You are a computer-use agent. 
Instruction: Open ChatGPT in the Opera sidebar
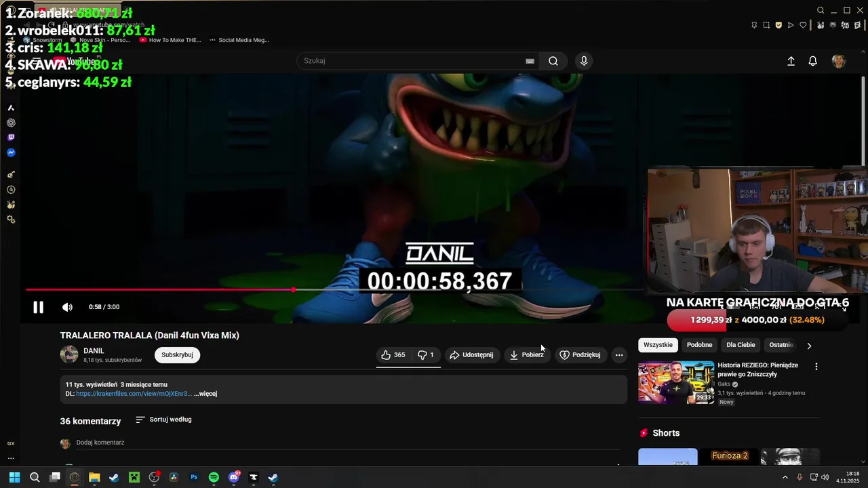click(11, 123)
